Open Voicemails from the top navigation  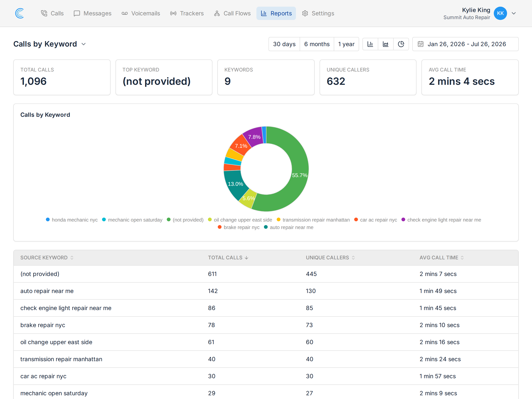pyautogui.click(x=141, y=13)
